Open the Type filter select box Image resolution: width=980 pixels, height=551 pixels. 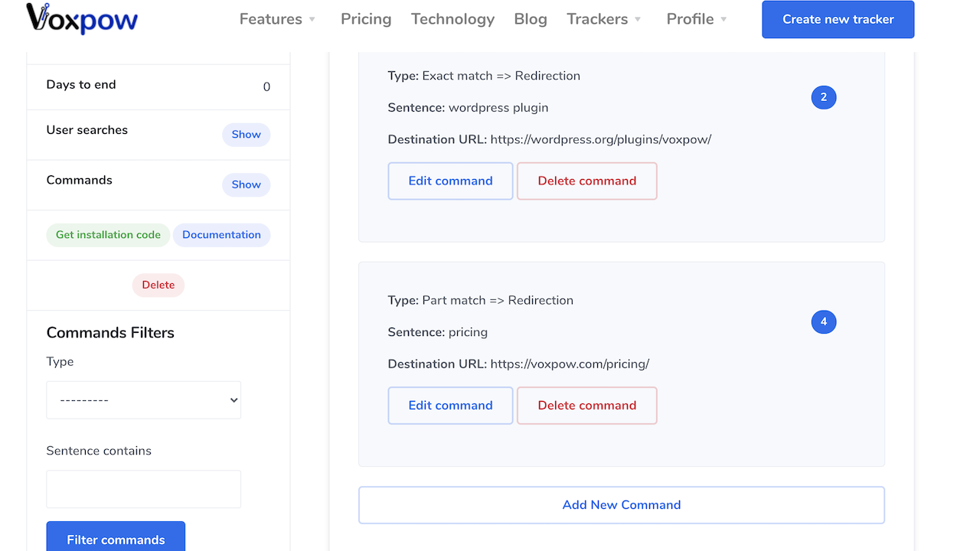pos(144,400)
